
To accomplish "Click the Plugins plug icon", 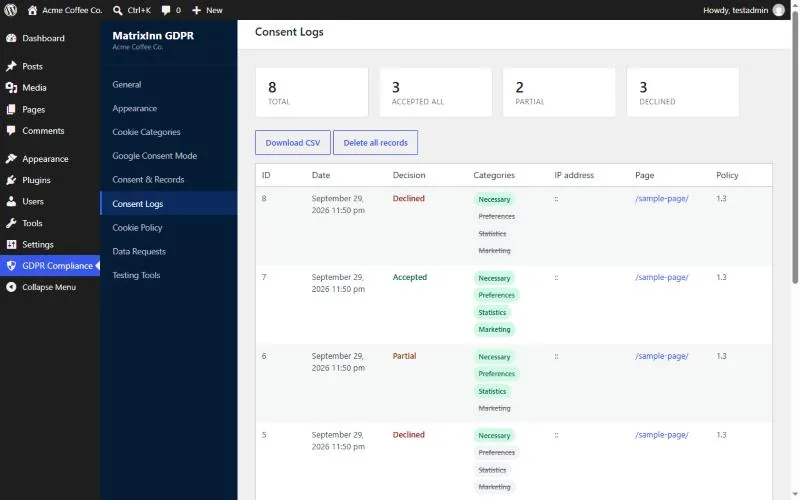I will [11, 180].
